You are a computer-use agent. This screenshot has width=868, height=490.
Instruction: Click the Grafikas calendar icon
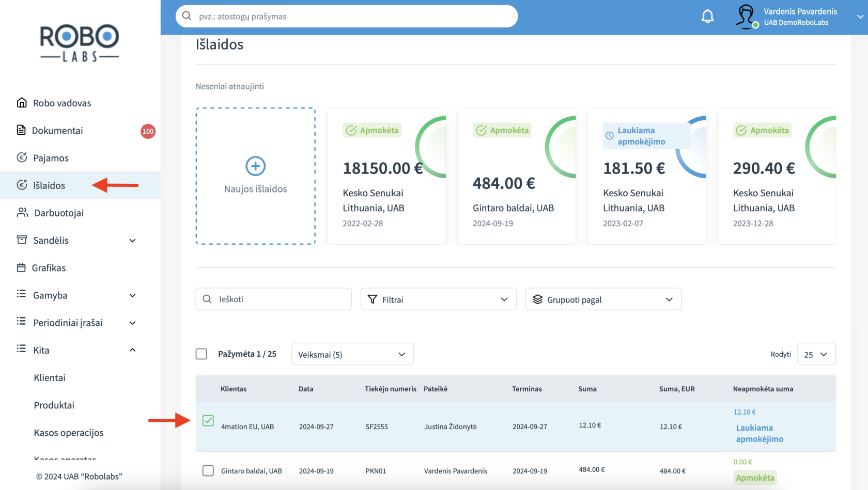point(21,267)
